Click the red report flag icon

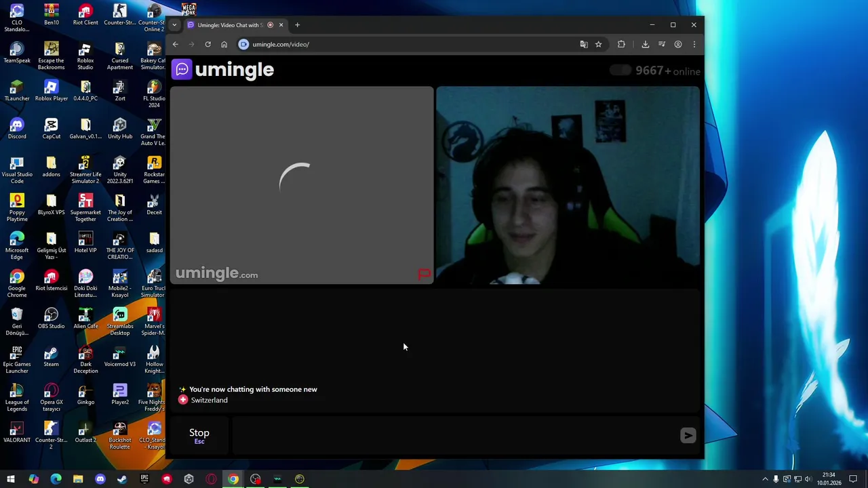click(x=424, y=274)
